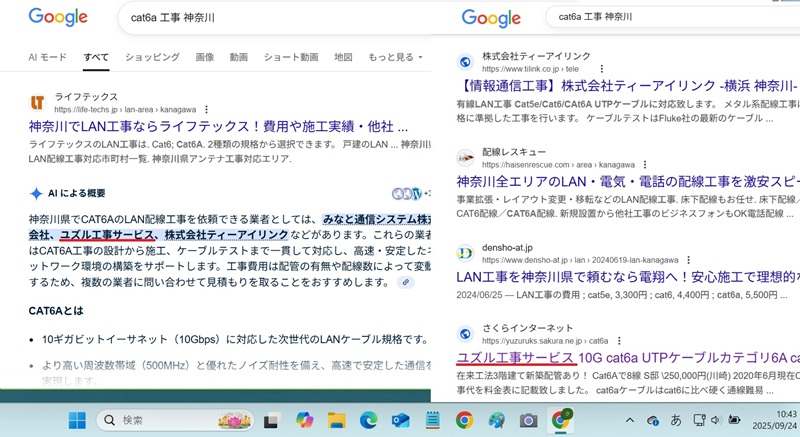Open Google Chrome from the taskbar
800x437 pixels.
[x=464, y=420]
